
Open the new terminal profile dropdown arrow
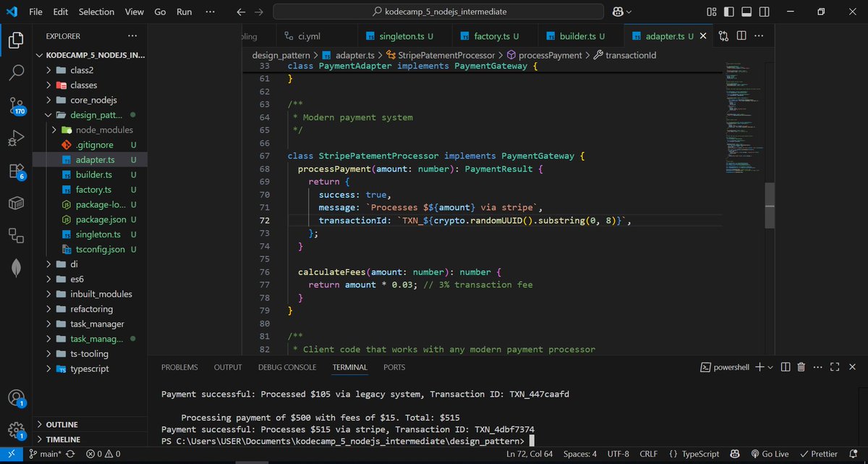(x=770, y=367)
